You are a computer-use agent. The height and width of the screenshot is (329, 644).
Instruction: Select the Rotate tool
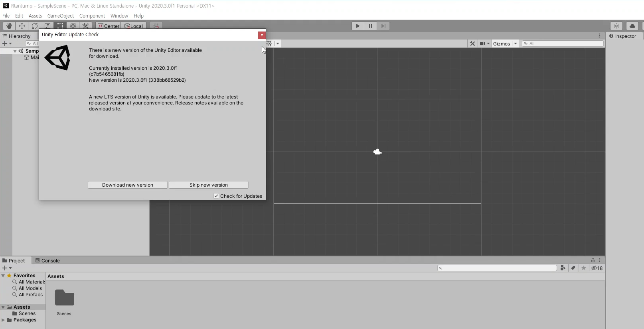35,26
